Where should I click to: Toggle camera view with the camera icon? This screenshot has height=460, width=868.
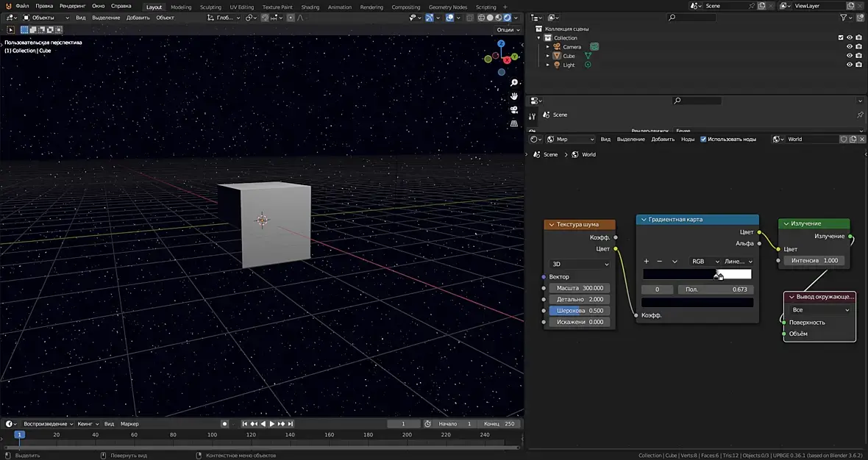click(x=514, y=109)
